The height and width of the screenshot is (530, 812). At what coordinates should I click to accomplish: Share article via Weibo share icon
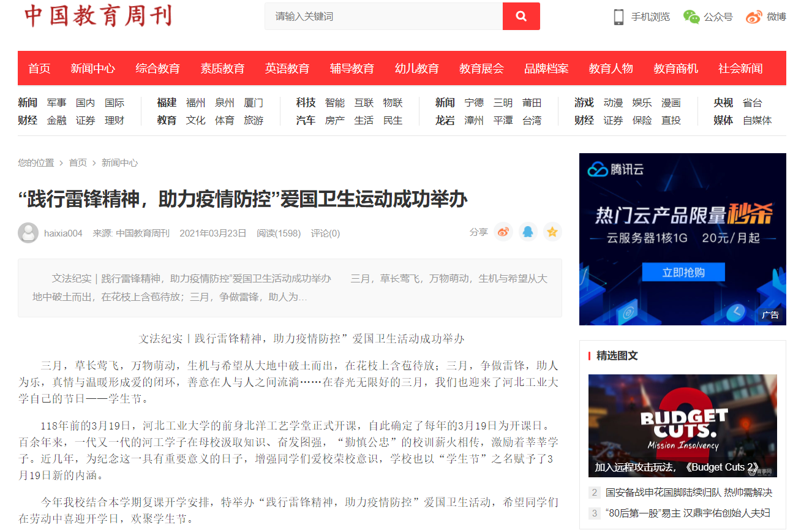(x=503, y=232)
